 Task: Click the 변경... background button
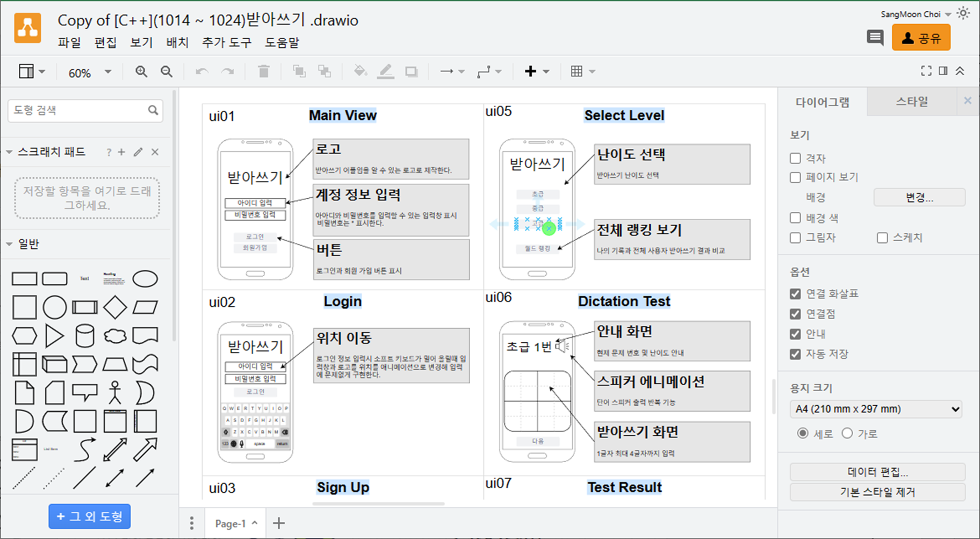(x=919, y=197)
